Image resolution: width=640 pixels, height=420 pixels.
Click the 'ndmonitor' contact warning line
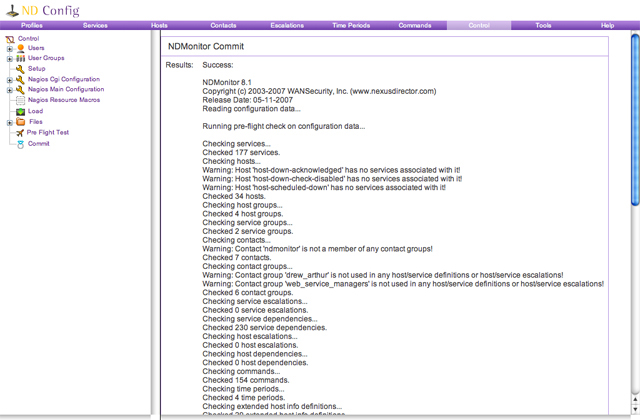click(x=317, y=249)
